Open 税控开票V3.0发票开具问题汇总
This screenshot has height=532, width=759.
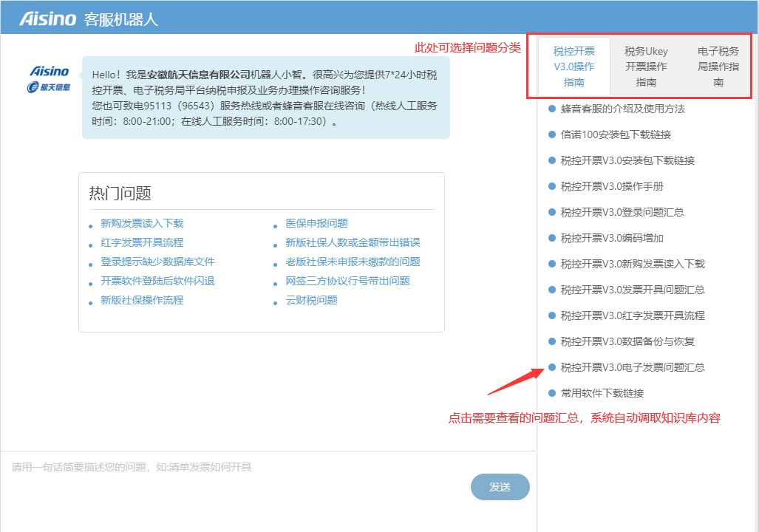point(633,290)
